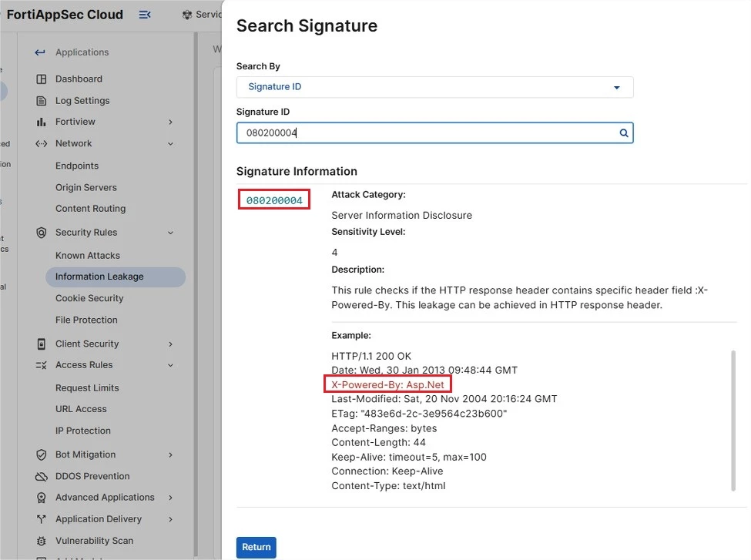The image size is (751, 560).
Task: Go back to Applications
Action: pos(82,52)
